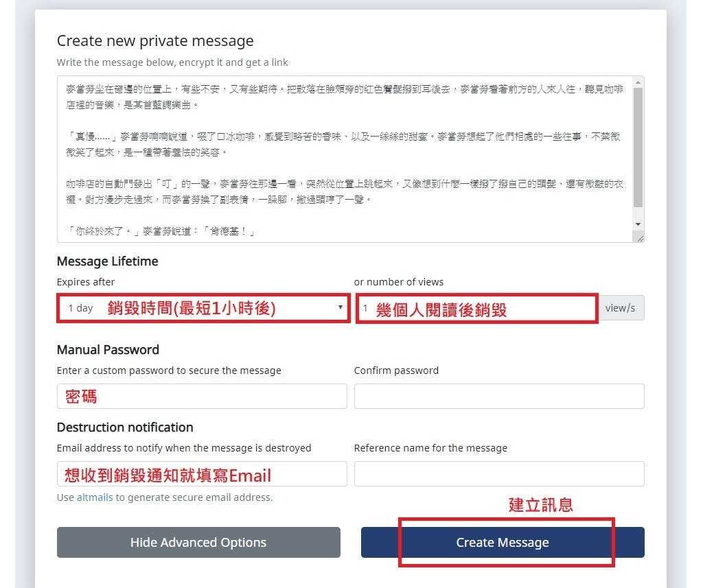Click the 'Confirm password' label text
The height and width of the screenshot is (588, 703).
click(396, 371)
